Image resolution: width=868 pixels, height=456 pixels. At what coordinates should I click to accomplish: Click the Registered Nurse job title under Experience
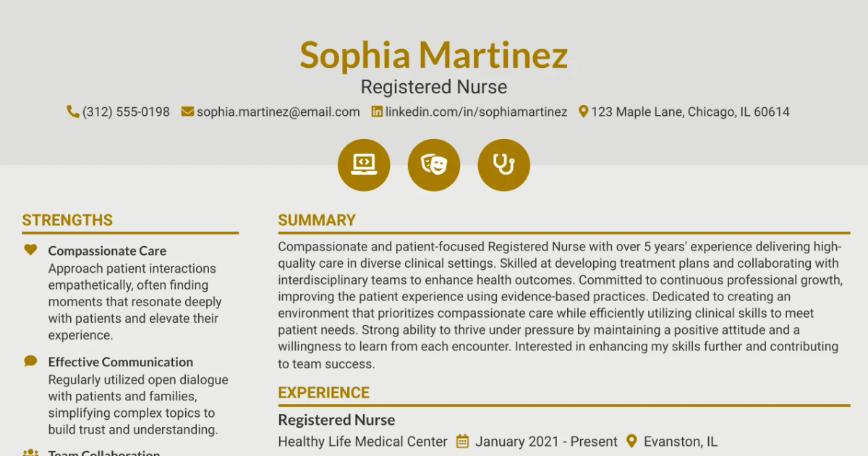(x=336, y=420)
